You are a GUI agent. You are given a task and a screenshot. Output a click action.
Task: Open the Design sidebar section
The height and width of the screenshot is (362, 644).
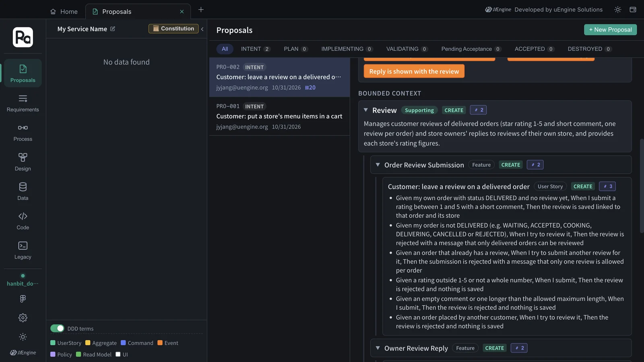point(23,162)
